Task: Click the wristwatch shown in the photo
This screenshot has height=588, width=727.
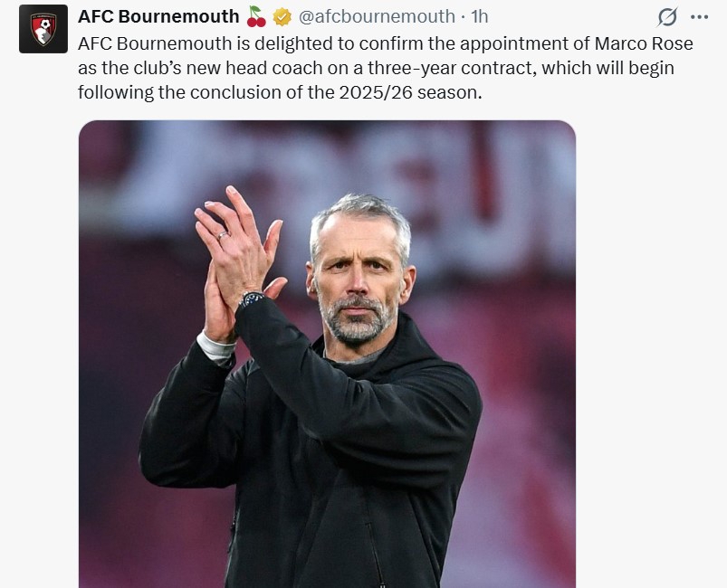Action: (253, 299)
